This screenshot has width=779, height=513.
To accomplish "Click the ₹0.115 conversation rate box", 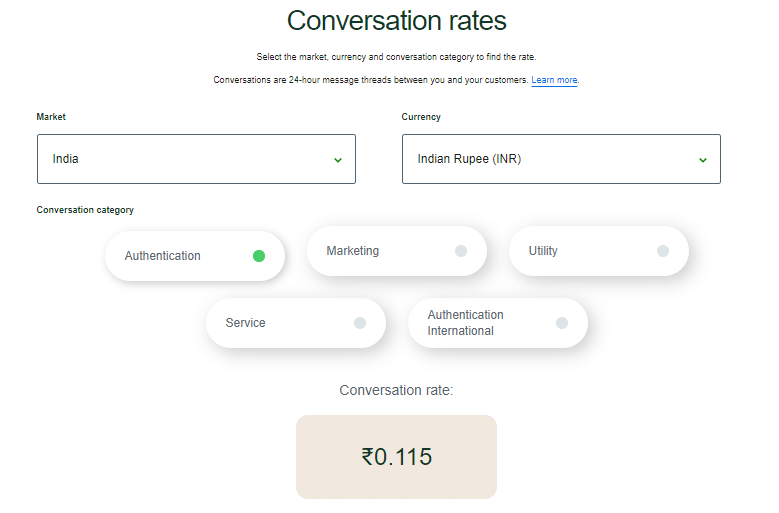I will pyautogui.click(x=396, y=457).
